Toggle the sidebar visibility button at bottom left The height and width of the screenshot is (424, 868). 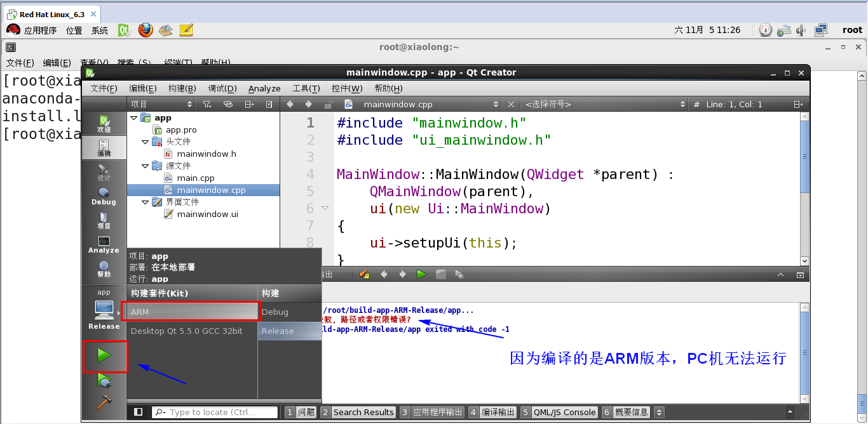tap(138, 412)
